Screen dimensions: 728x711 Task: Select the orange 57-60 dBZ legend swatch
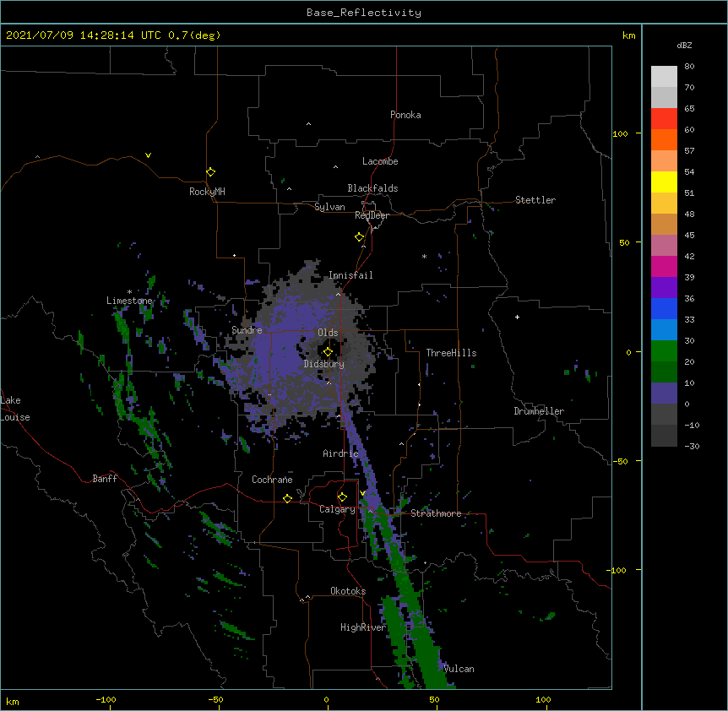click(x=664, y=139)
